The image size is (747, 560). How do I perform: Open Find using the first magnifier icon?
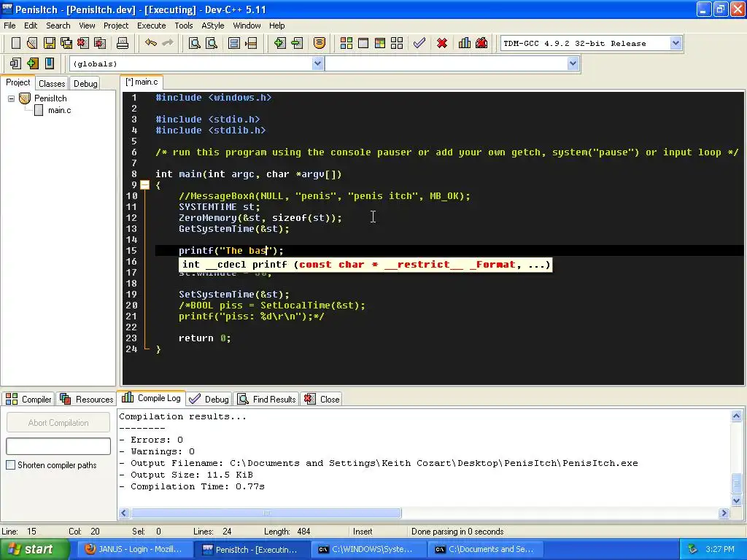194,43
